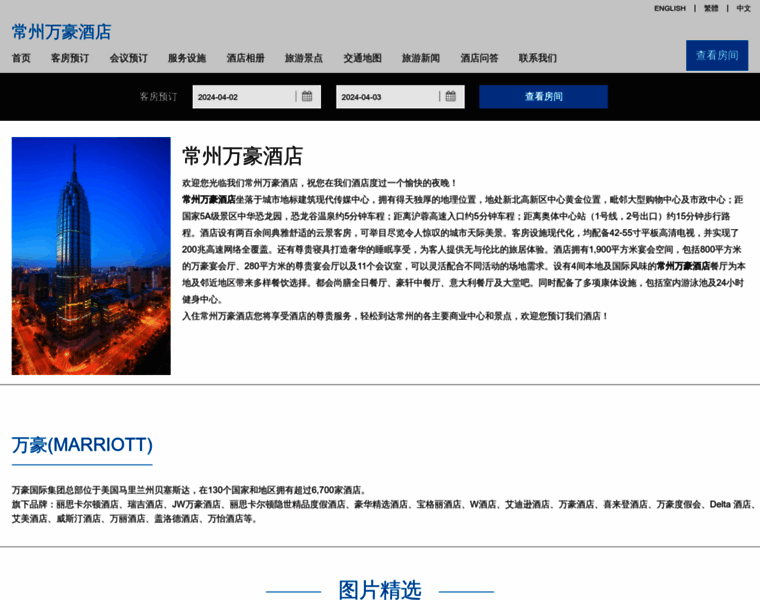760x600 pixels.
Task: Open the 会议预订 navigation item
Action: [128, 58]
